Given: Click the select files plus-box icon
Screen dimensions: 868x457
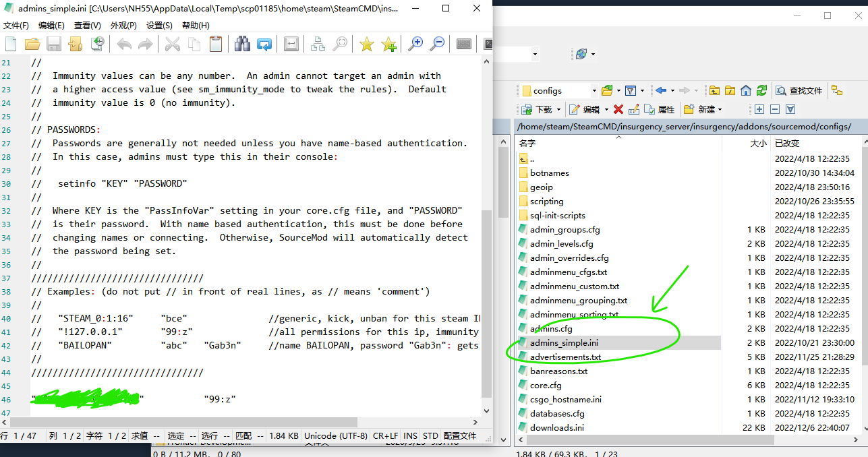Looking at the screenshot, I should [759, 109].
